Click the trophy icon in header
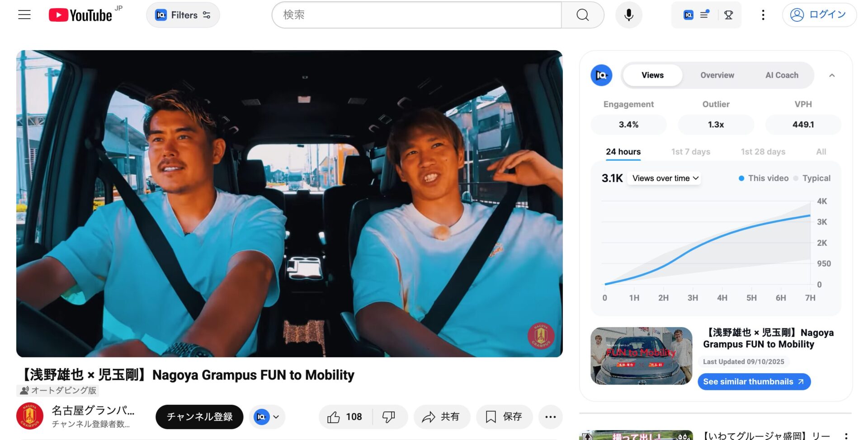This screenshot has width=868, height=440. (728, 15)
